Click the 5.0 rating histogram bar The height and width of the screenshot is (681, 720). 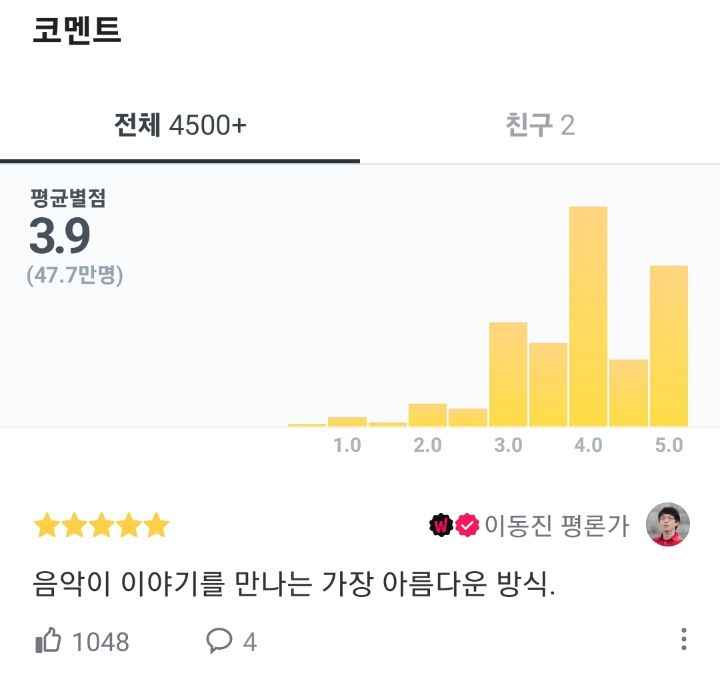click(x=669, y=346)
